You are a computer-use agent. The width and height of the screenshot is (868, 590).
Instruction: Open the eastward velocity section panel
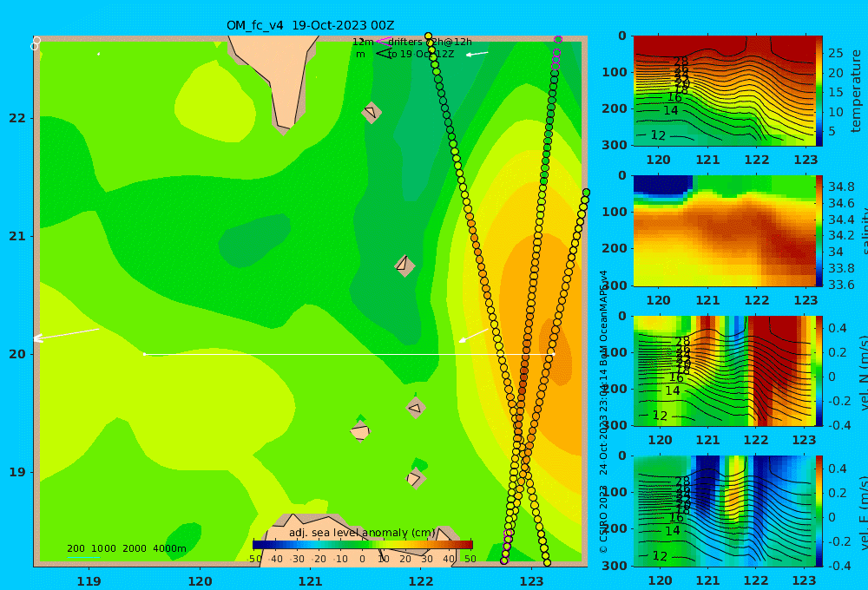(x=723, y=511)
